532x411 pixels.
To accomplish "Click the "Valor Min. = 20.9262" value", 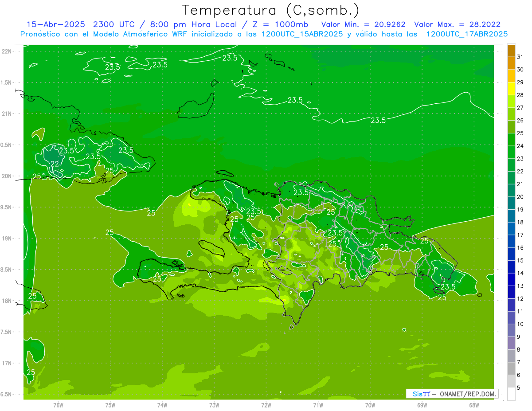I will click(x=364, y=24).
